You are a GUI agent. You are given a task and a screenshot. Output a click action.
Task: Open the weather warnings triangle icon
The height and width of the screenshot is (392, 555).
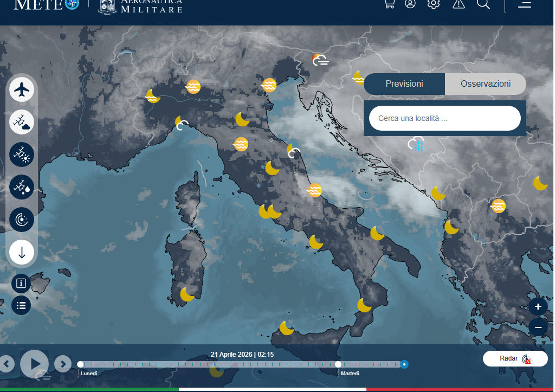pyautogui.click(x=459, y=4)
